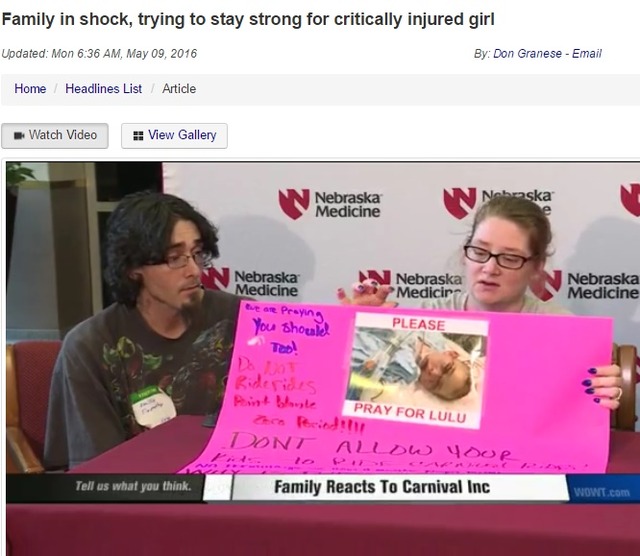The image size is (640, 556).
Task: Click the grid icon in View Gallery
Action: tap(138, 136)
